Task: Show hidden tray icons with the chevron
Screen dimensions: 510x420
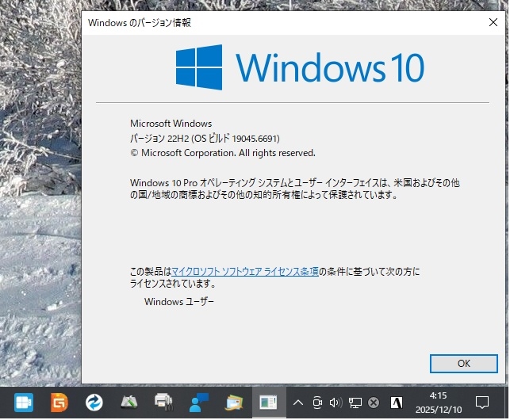Action: pyautogui.click(x=298, y=403)
